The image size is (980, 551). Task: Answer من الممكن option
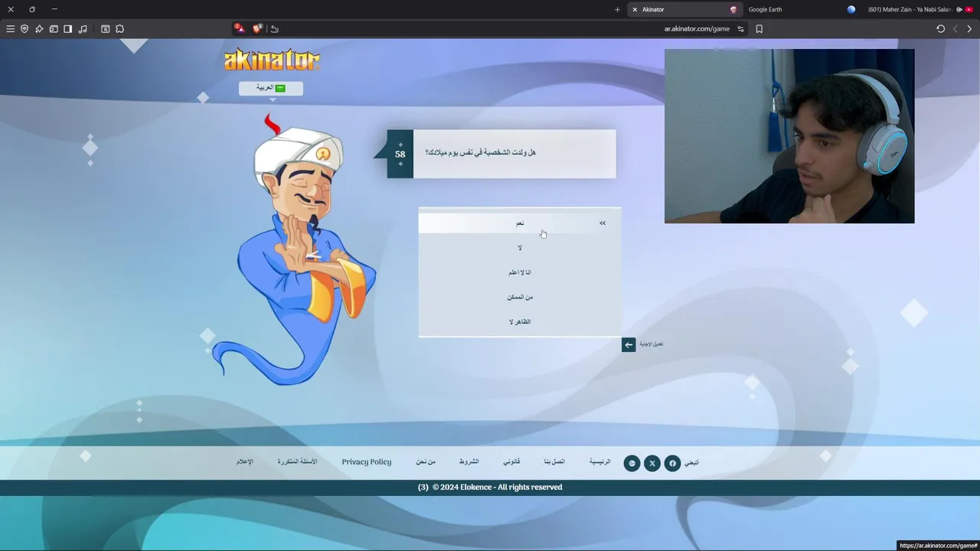[x=520, y=297]
